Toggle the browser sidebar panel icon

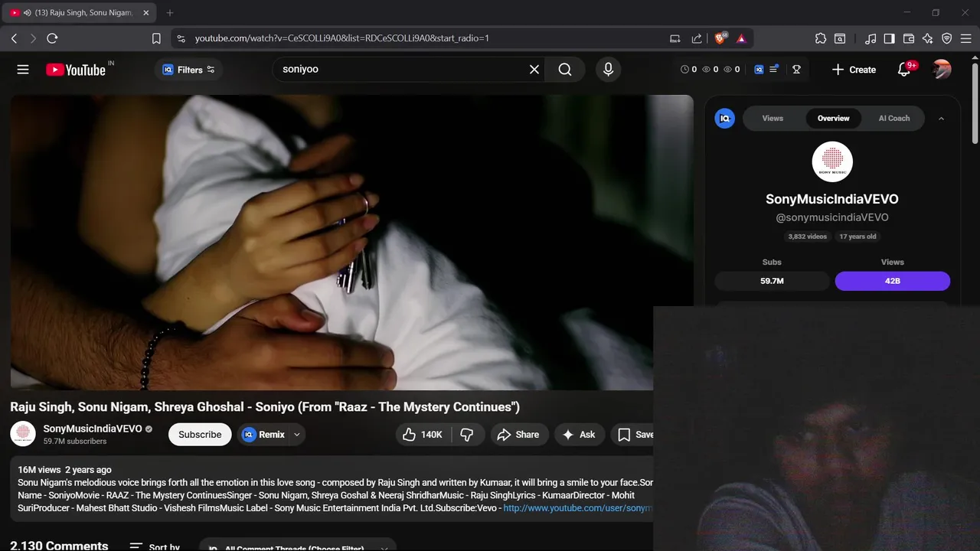coord(889,38)
